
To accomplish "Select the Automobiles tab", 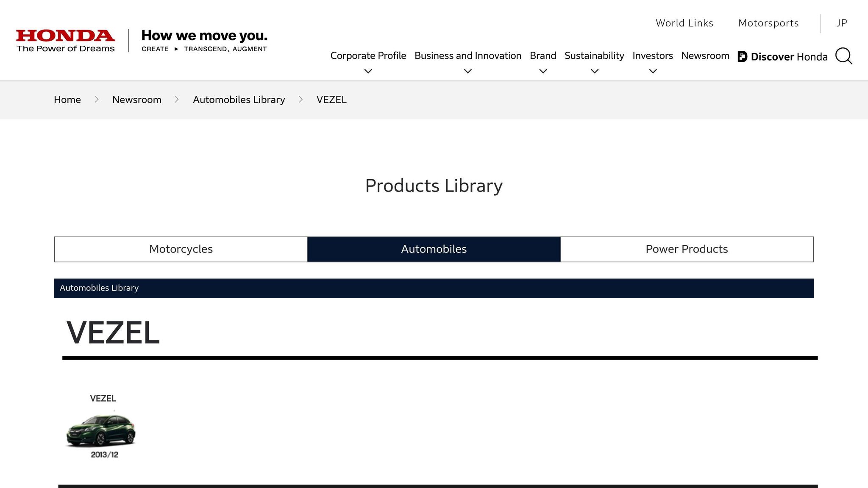I will click(434, 249).
